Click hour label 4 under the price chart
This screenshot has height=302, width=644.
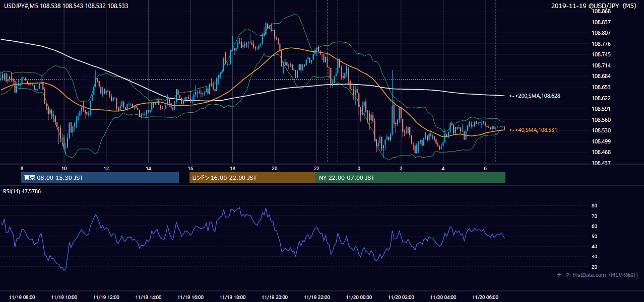pos(443,168)
